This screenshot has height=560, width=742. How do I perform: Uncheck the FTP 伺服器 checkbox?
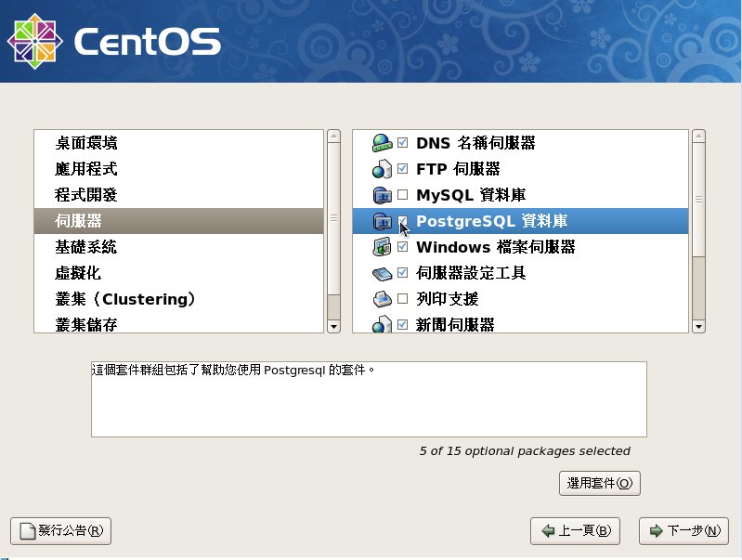403,168
